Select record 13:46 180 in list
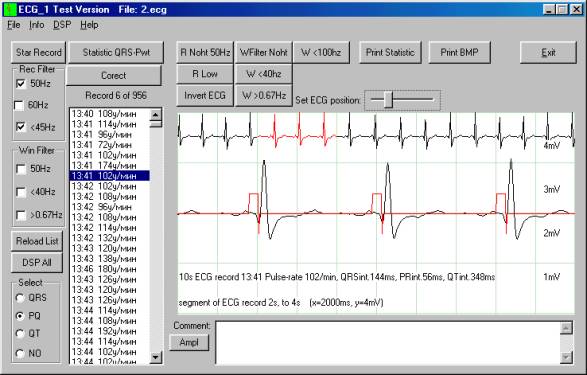Image resolution: width=587 pixels, height=375 pixels. pyautogui.click(x=110, y=269)
